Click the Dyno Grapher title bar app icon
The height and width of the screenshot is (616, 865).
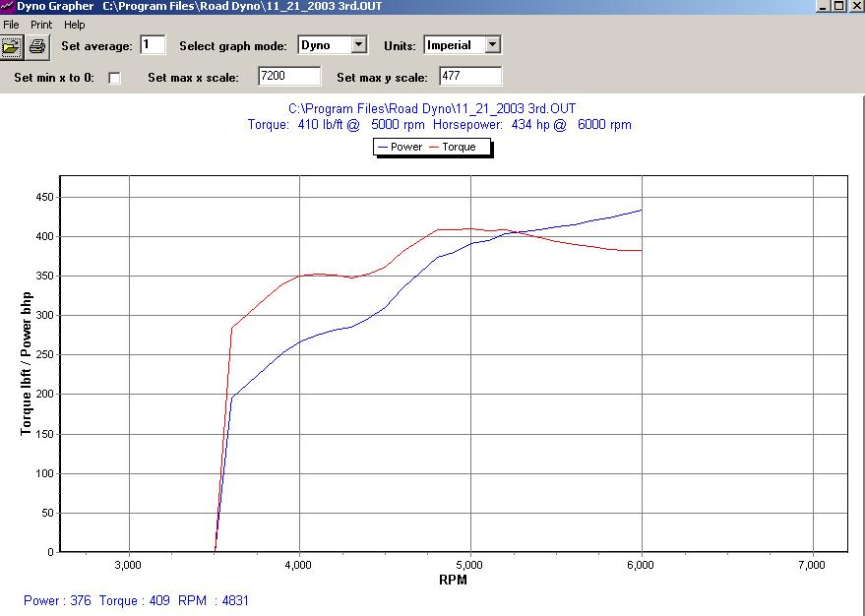click(x=7, y=6)
